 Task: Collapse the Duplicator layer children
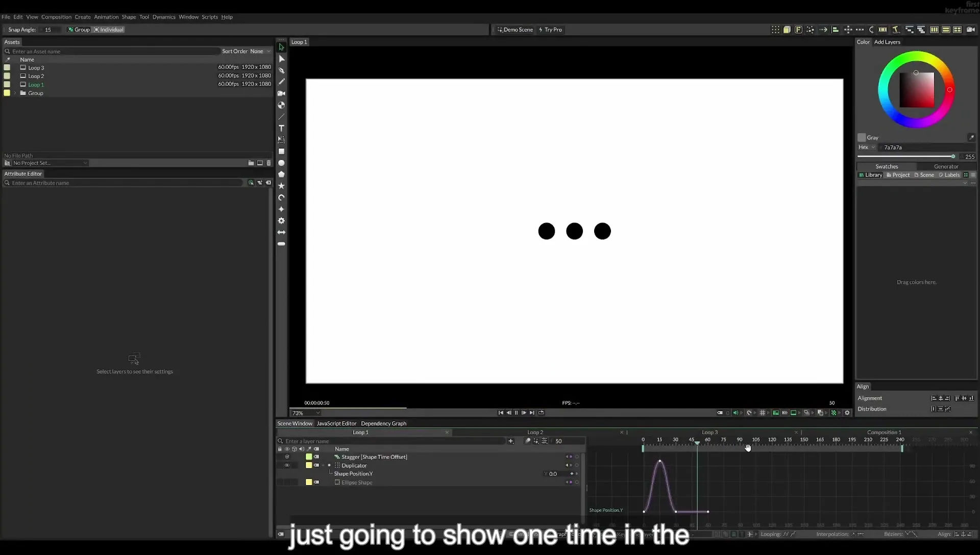(x=323, y=465)
